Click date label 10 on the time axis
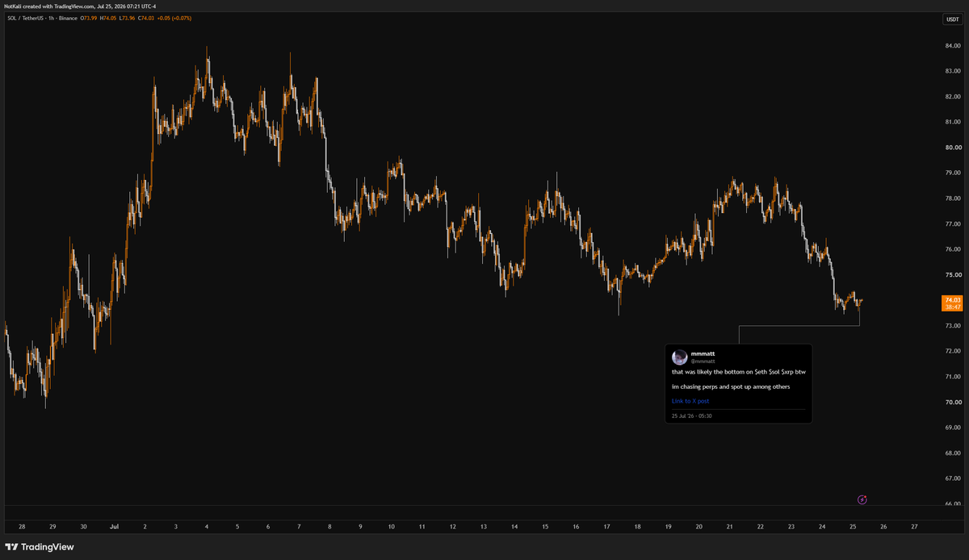 pyautogui.click(x=391, y=526)
